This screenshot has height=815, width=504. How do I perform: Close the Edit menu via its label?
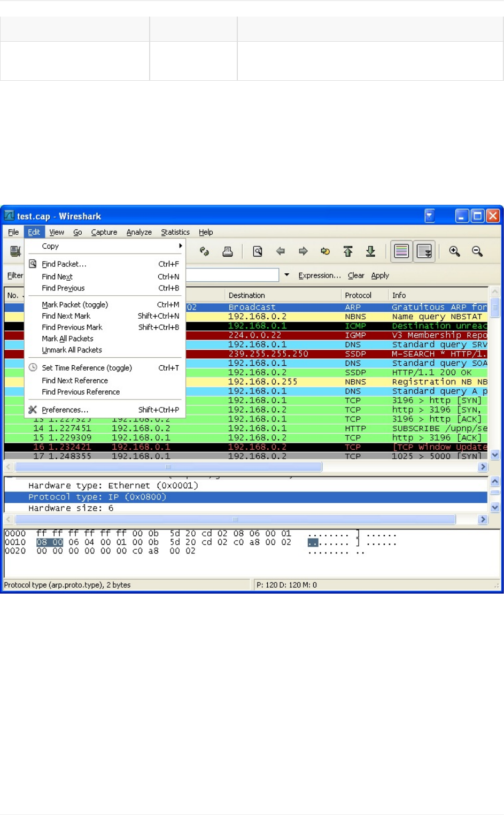pos(34,232)
